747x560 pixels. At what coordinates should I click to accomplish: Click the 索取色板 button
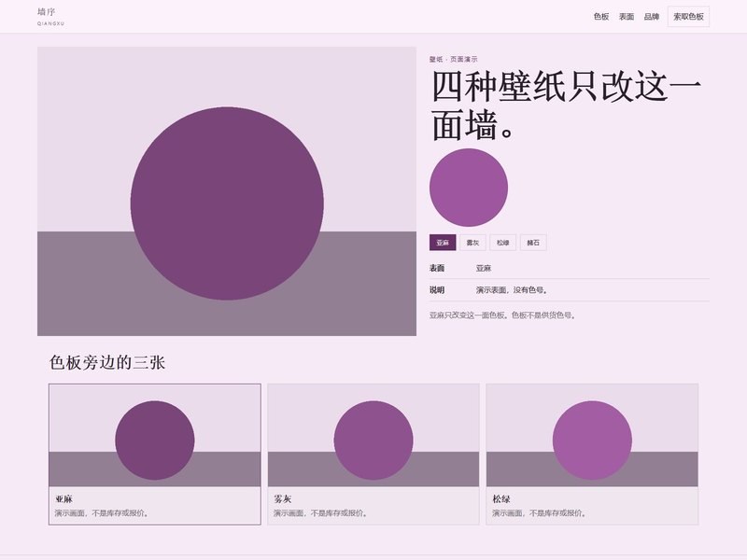pyautogui.click(x=688, y=17)
